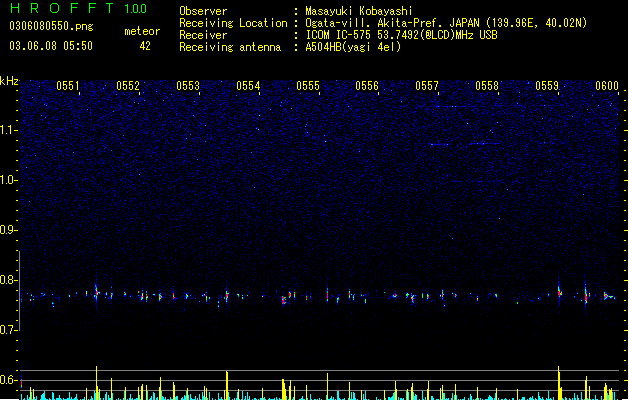The height and width of the screenshot is (400, 629).
Task: Click the 0557 time marker
Action: point(427,86)
